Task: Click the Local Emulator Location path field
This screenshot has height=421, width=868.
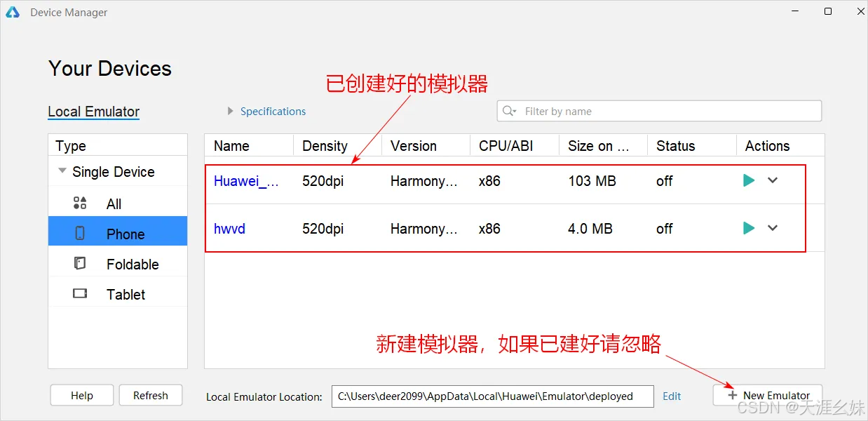Action: 492,396
